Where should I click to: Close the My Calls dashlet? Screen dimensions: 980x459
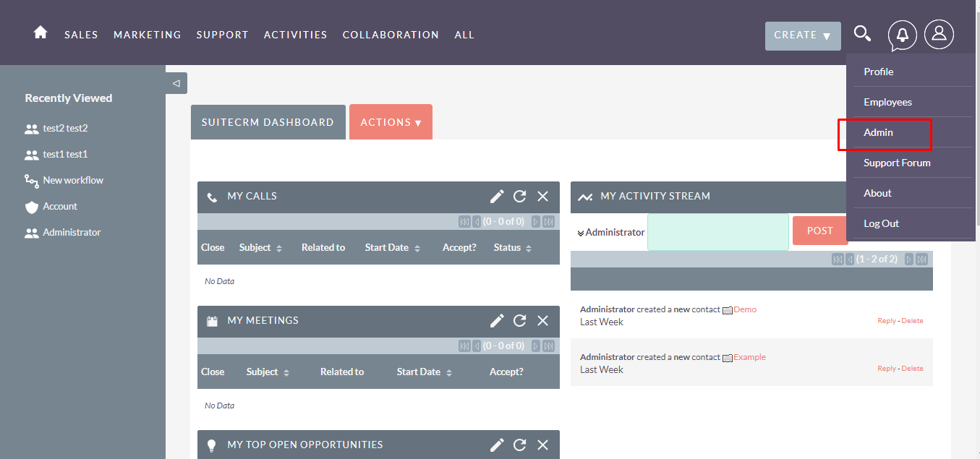point(543,196)
